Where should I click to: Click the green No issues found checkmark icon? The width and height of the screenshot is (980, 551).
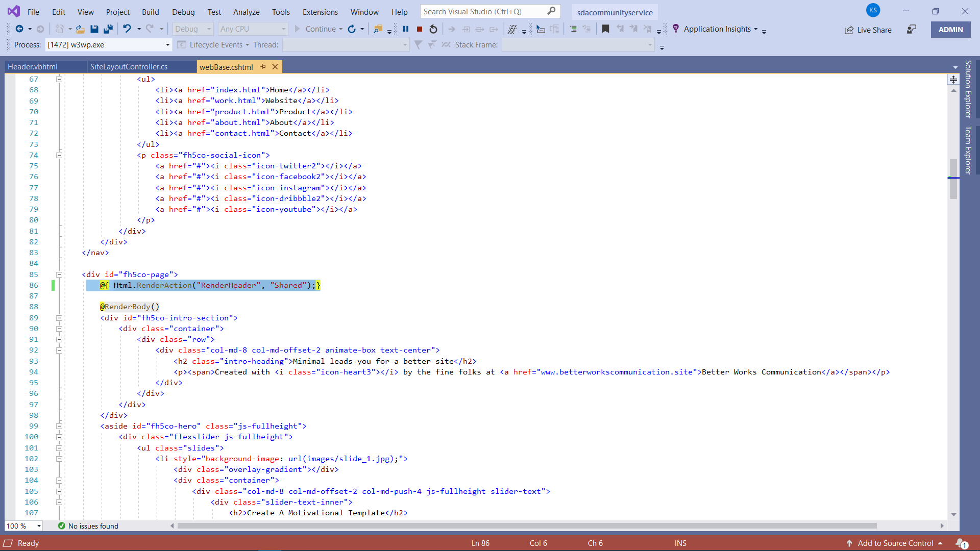(62, 526)
